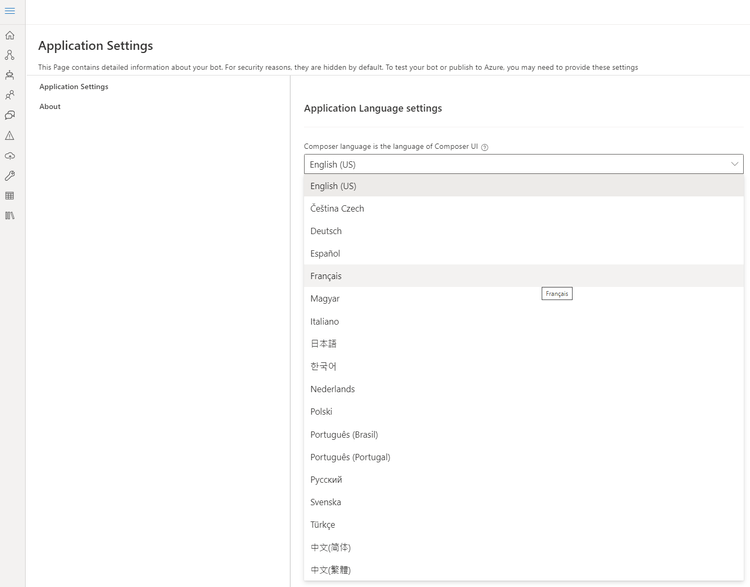This screenshot has width=750, height=587.
Task: Open the About settings page
Action: click(50, 107)
